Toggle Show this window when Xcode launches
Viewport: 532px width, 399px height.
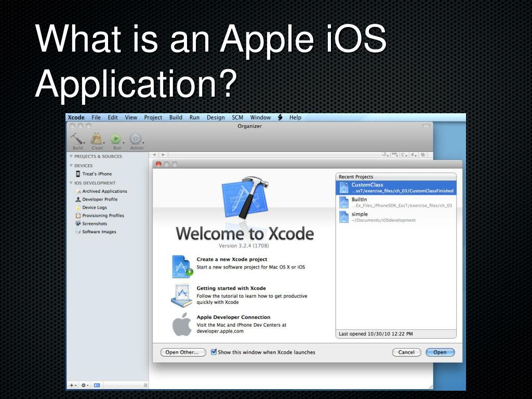[214, 352]
